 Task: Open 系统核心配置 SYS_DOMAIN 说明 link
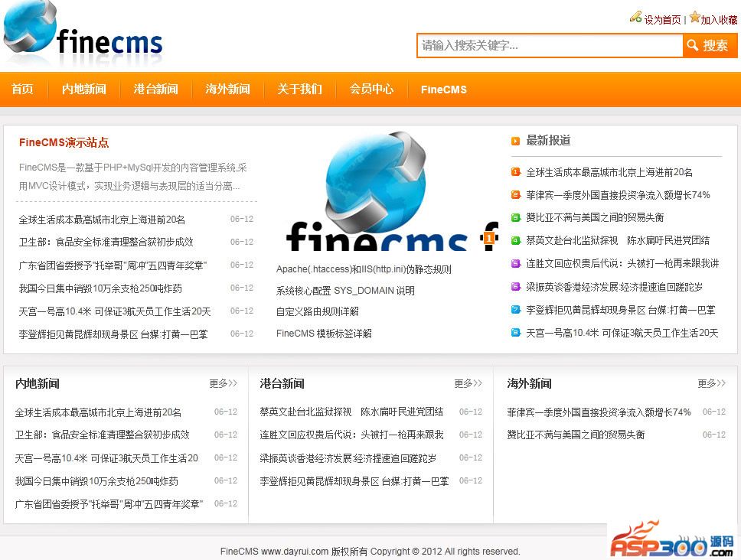pos(345,291)
